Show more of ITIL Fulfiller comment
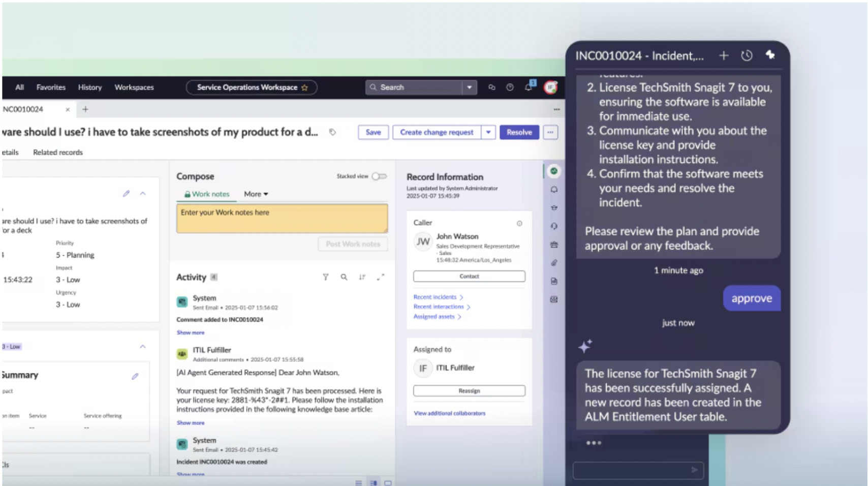Viewport: 868px width, 486px height. pos(191,423)
